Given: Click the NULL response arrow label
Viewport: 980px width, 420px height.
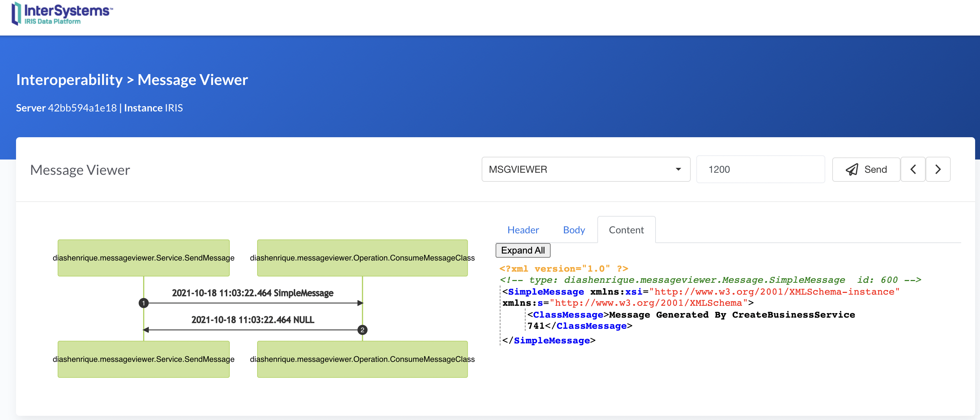Looking at the screenshot, I should pyautogui.click(x=252, y=320).
